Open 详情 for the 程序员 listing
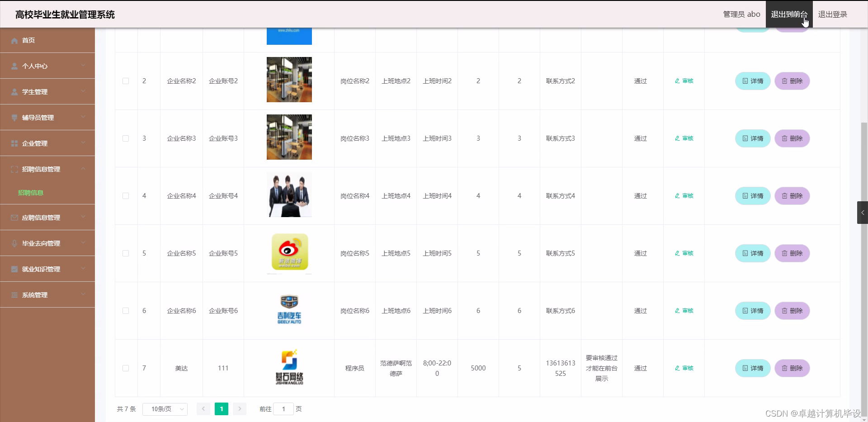Image resolution: width=868 pixels, height=422 pixels. point(752,368)
